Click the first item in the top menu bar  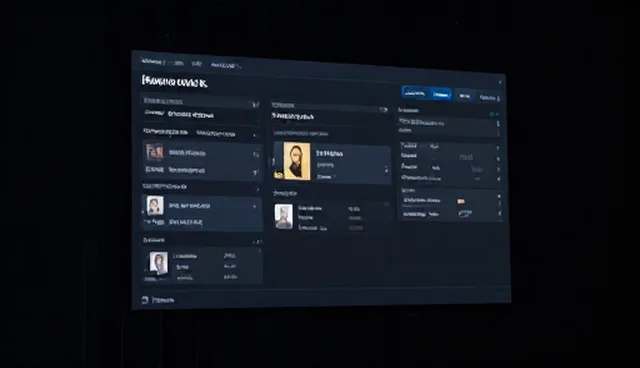pyautogui.click(x=151, y=62)
